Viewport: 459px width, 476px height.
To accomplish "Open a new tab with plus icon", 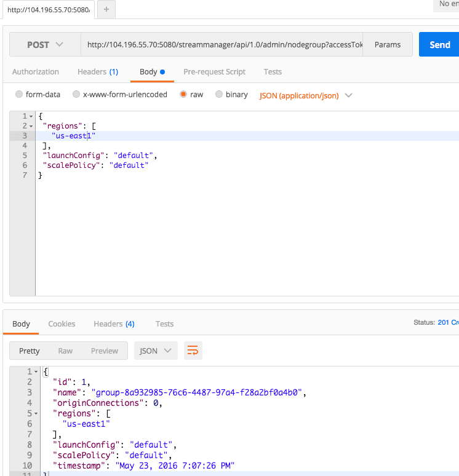I will [106, 9].
